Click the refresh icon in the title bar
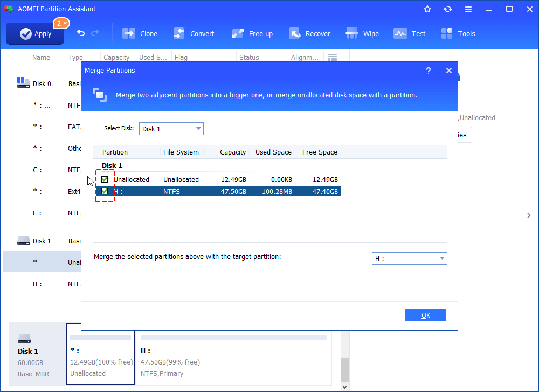The height and width of the screenshot is (392, 539). point(447,9)
